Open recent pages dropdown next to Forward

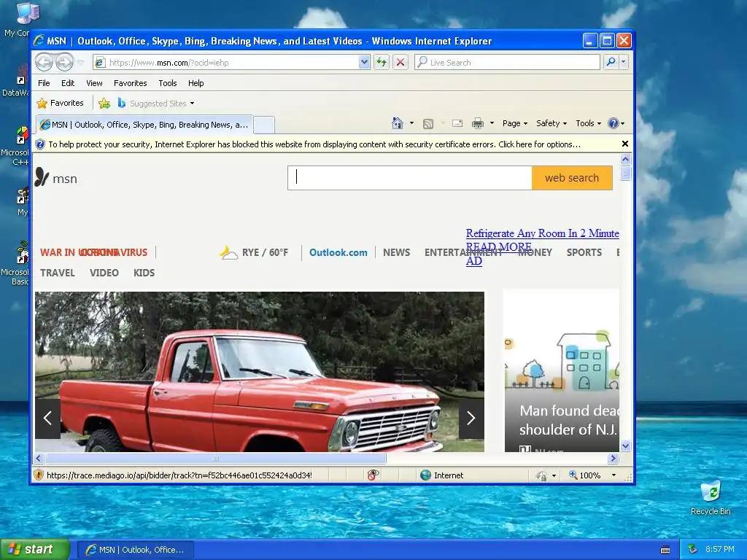point(80,62)
